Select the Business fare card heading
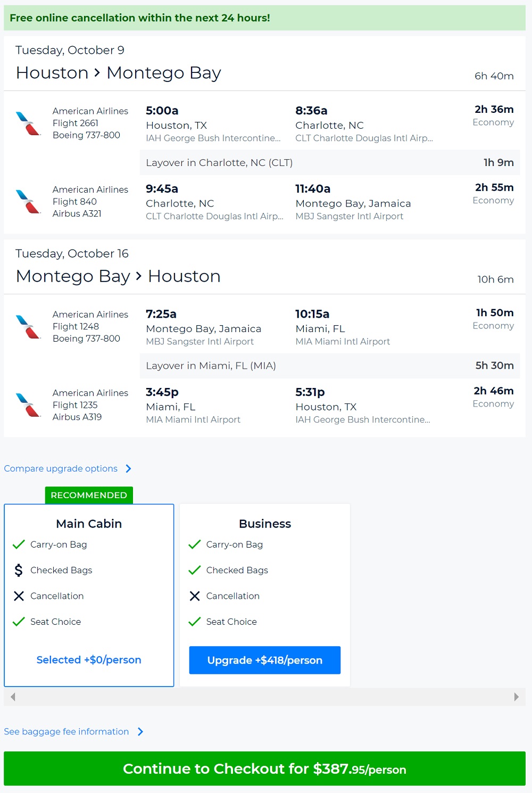The width and height of the screenshot is (532, 793). pyautogui.click(x=265, y=524)
